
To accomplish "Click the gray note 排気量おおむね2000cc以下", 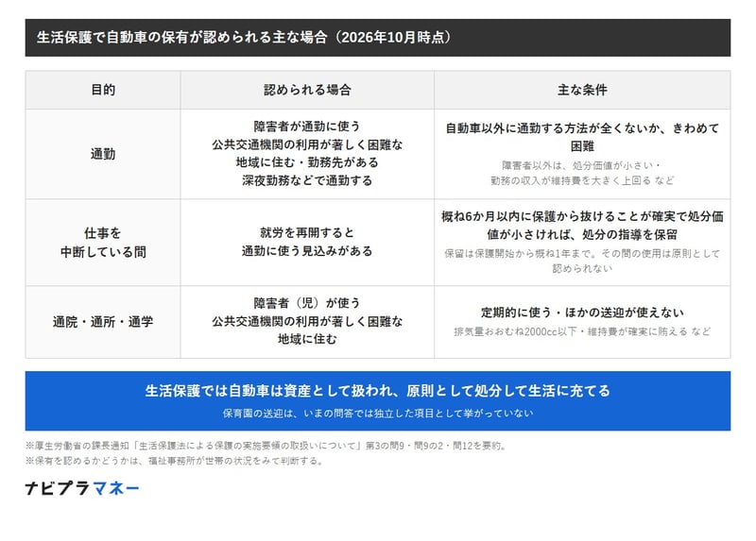I will click(x=582, y=331).
